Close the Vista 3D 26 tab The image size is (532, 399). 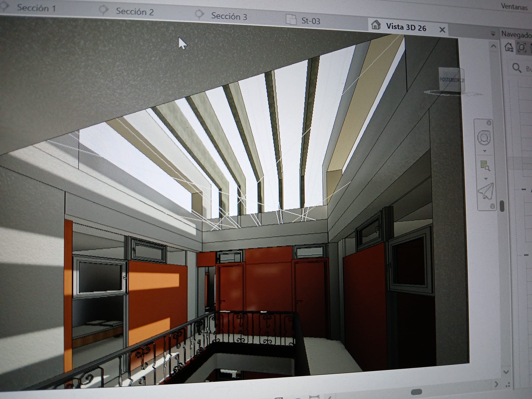coord(442,30)
